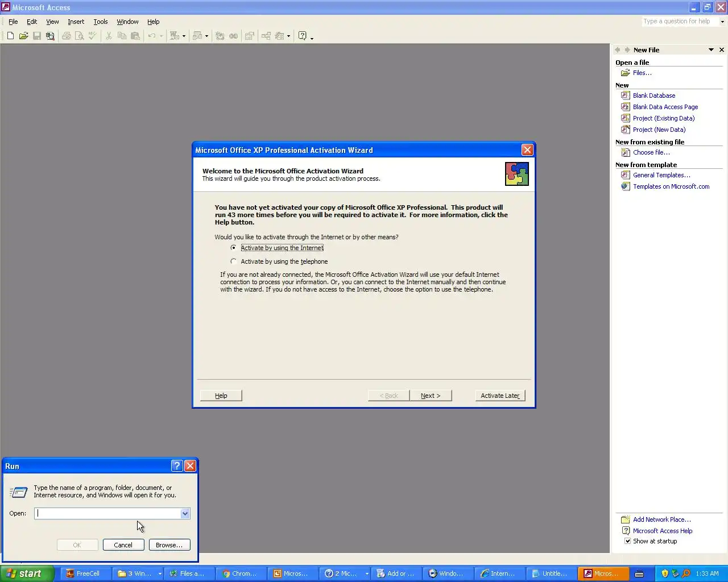Click the Undo arrow toolbar icon
The width and height of the screenshot is (728, 582).
click(x=152, y=36)
